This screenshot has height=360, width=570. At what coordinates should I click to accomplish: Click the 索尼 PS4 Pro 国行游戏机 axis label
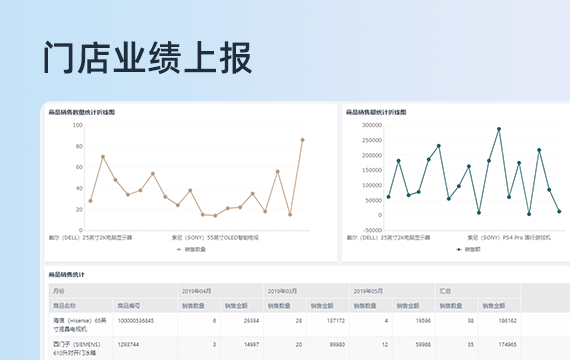coord(509,238)
